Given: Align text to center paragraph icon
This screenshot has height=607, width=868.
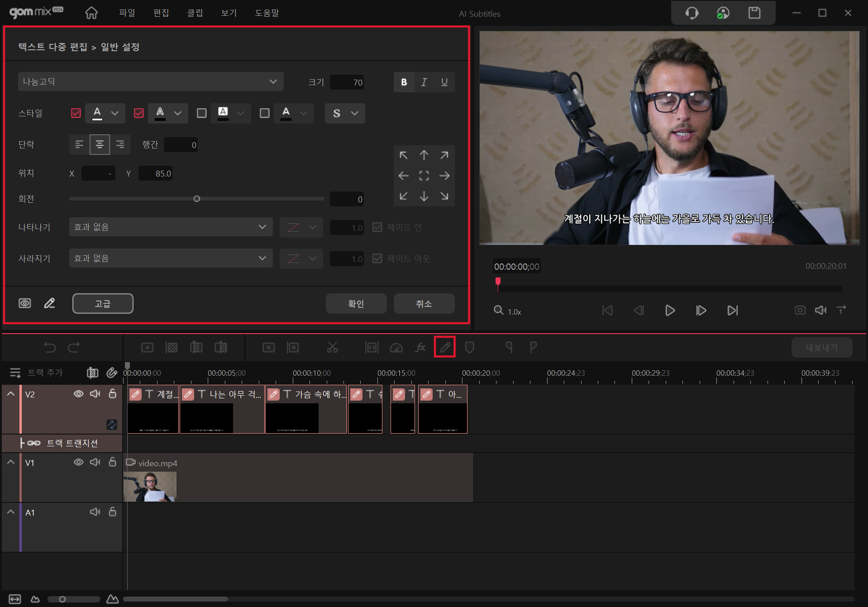Looking at the screenshot, I should pos(100,145).
